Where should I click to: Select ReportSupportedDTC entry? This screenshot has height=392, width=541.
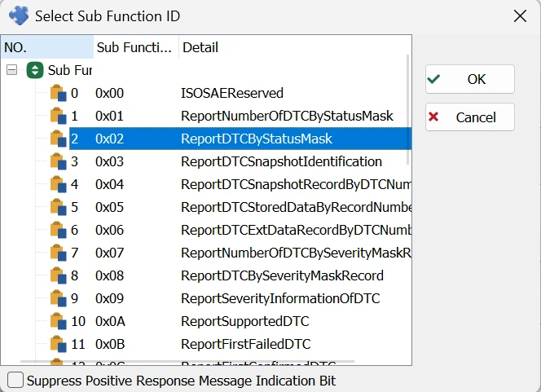(244, 321)
